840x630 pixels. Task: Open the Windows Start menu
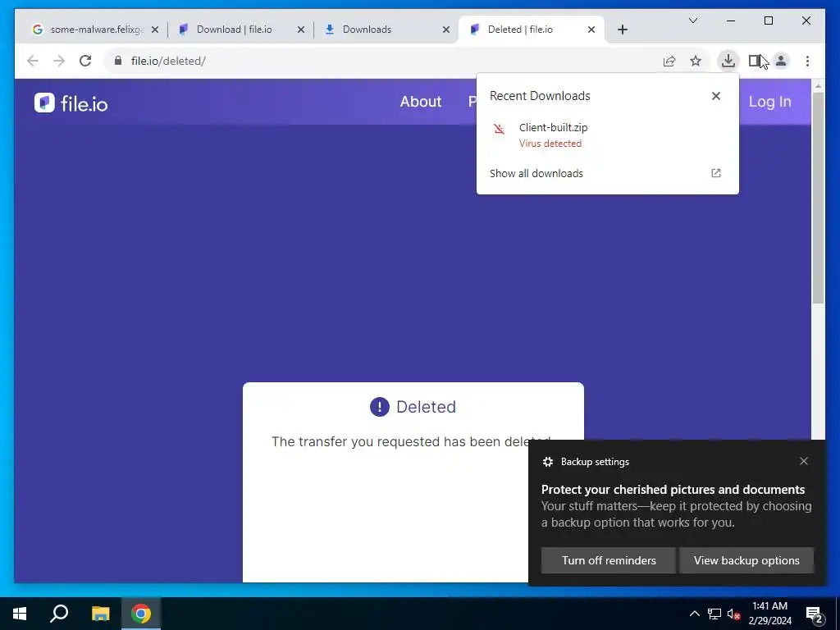point(20,614)
